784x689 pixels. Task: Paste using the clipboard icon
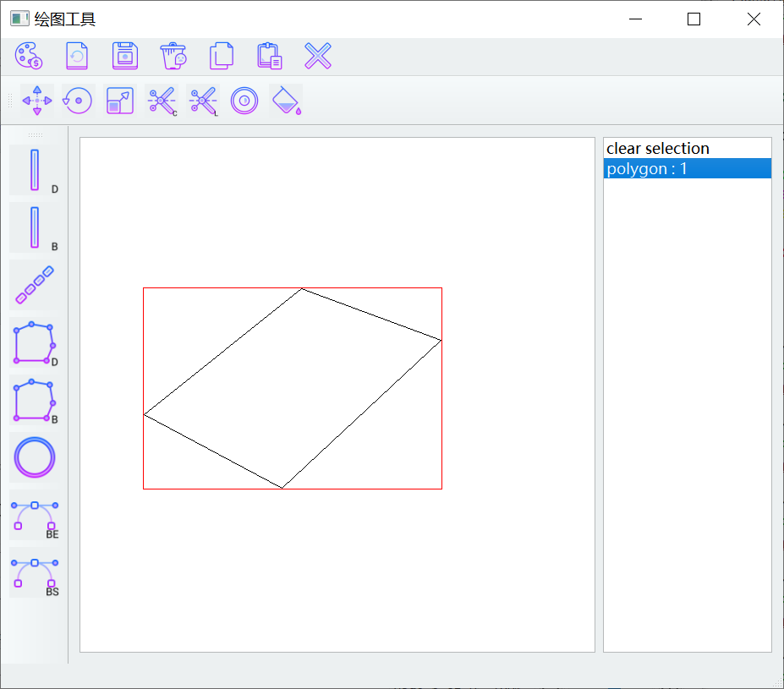[x=270, y=56]
